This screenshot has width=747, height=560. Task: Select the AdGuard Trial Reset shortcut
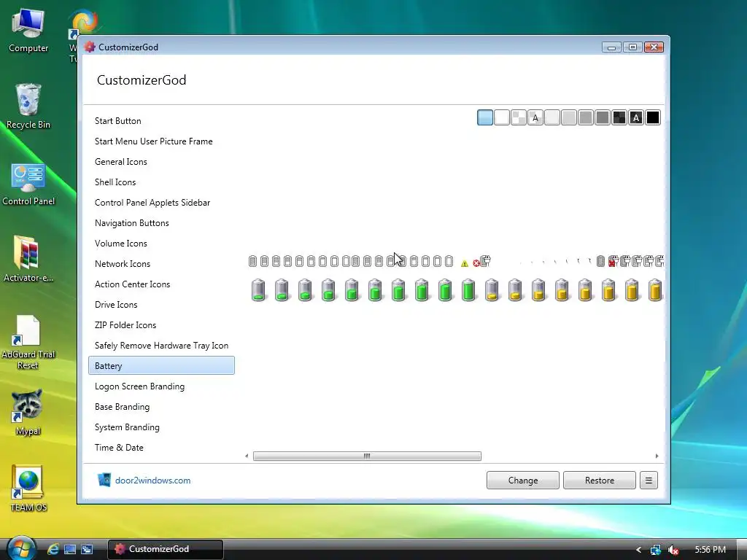(28, 342)
